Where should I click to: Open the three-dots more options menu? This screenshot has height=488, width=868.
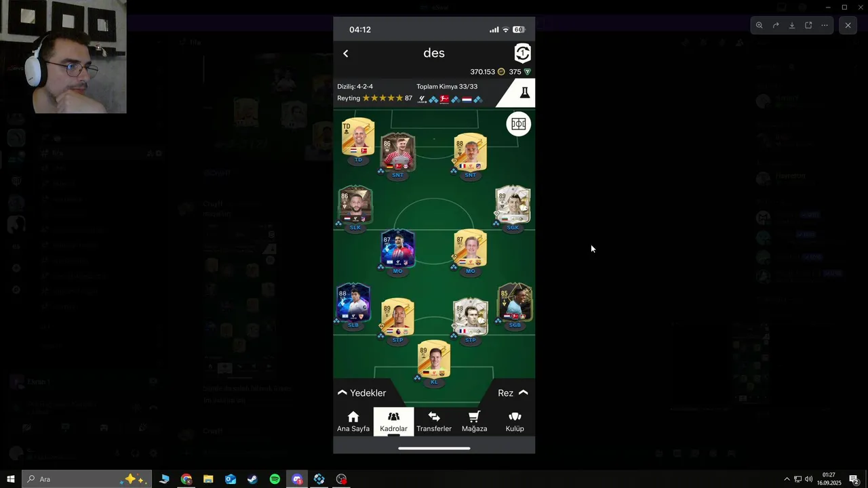(x=825, y=25)
